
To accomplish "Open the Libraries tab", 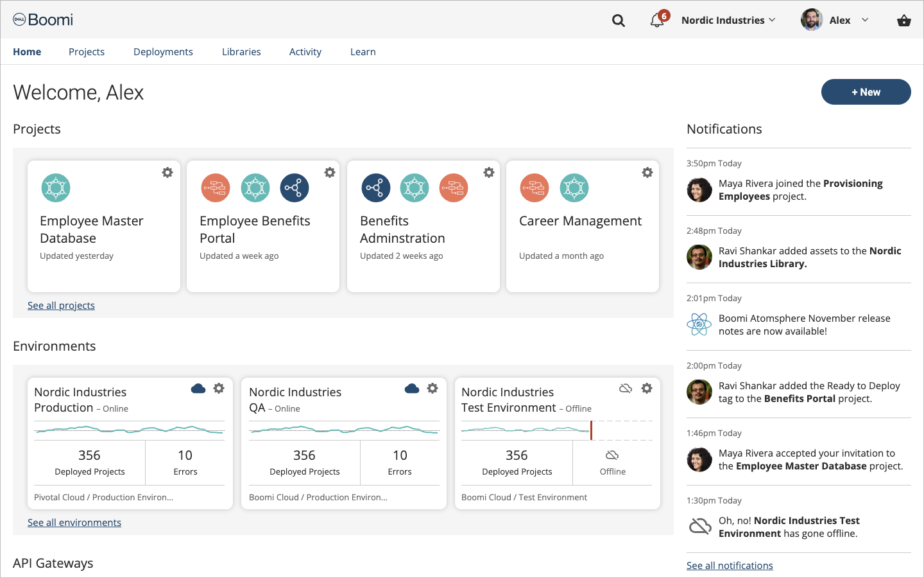I will [x=241, y=52].
